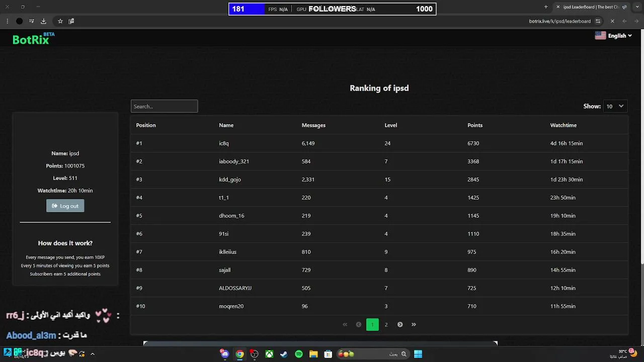Click the Log out button
The image size is (644, 362).
click(x=65, y=206)
